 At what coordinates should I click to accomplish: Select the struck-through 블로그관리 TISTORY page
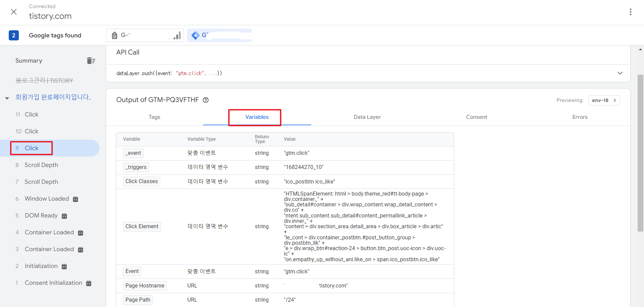pyautogui.click(x=44, y=80)
